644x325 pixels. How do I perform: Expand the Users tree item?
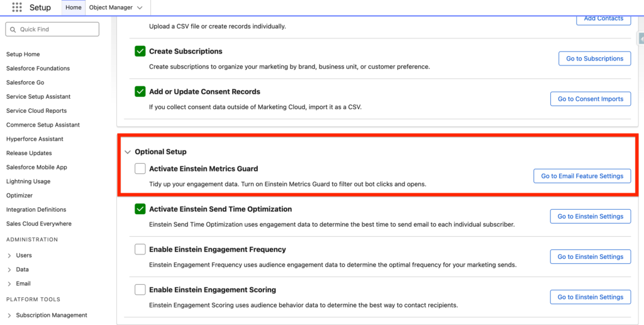coord(9,256)
